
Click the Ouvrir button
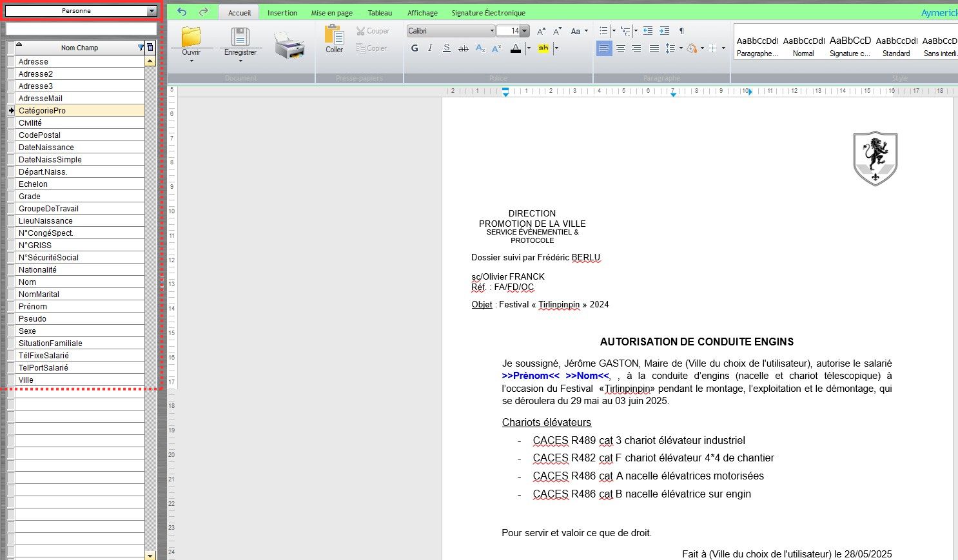[x=191, y=42]
